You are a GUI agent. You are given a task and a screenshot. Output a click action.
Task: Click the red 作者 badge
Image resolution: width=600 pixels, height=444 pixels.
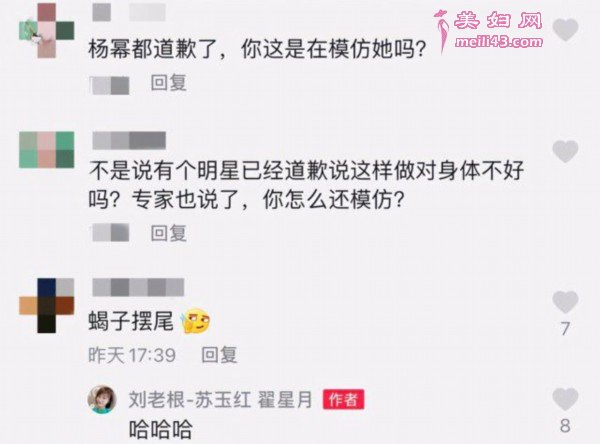coord(343,400)
